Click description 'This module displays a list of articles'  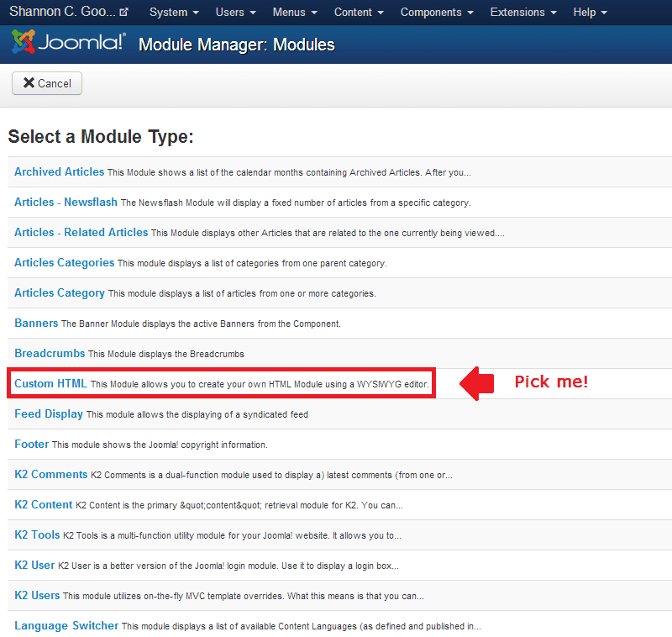pos(242,293)
